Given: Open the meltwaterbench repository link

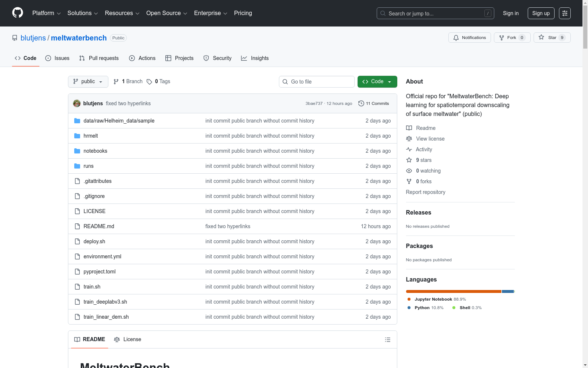Looking at the screenshot, I should click(x=79, y=38).
